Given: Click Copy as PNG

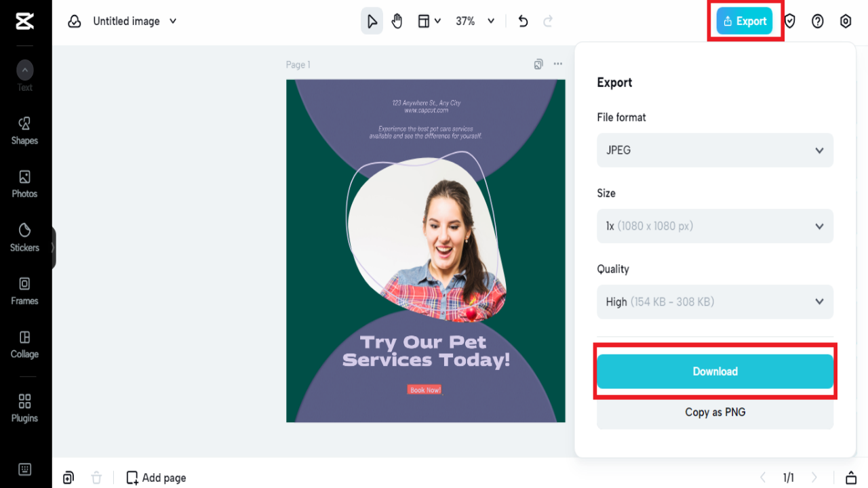Looking at the screenshot, I should click(x=715, y=412).
